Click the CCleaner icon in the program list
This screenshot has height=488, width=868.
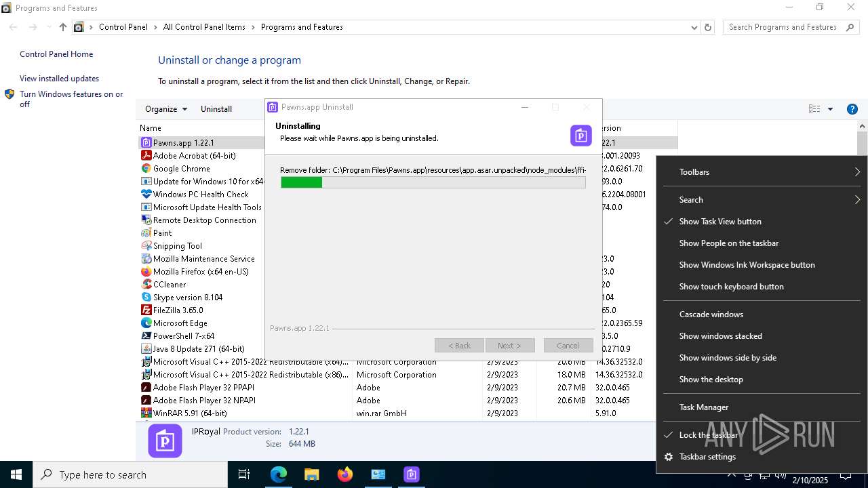(146, 285)
